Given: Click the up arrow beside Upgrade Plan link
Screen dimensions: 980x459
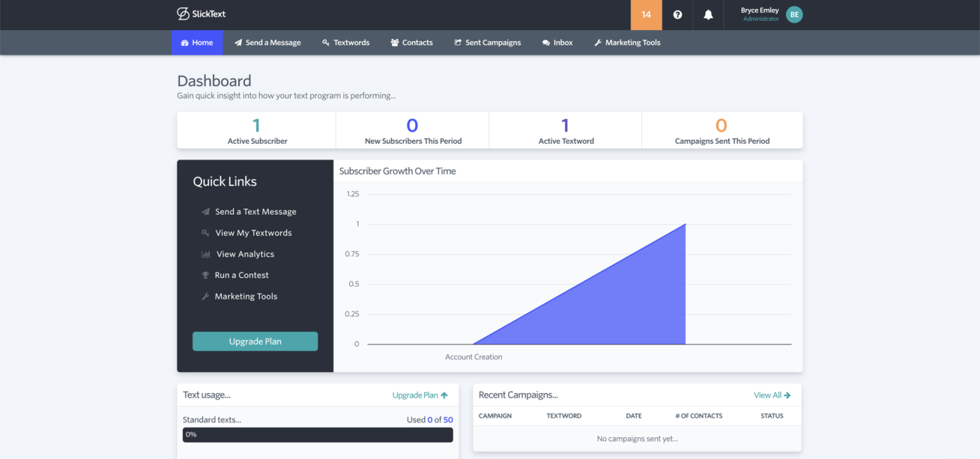Looking at the screenshot, I should click(x=444, y=395).
